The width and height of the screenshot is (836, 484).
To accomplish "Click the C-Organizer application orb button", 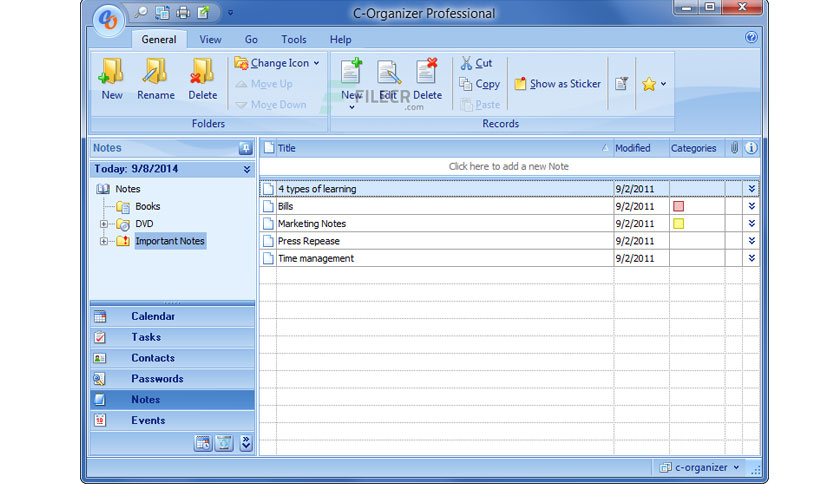I will point(108,20).
